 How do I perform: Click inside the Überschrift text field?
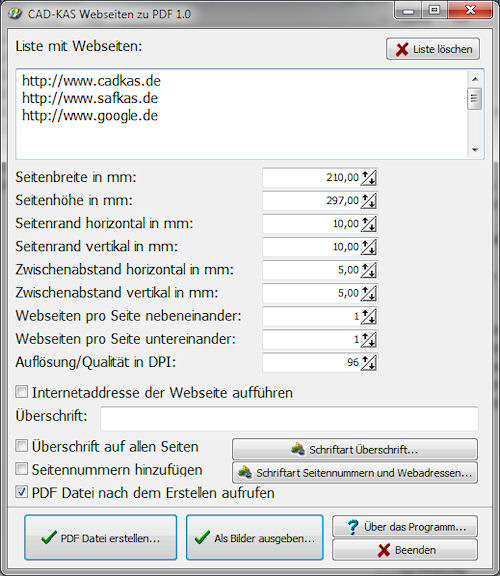[289, 419]
